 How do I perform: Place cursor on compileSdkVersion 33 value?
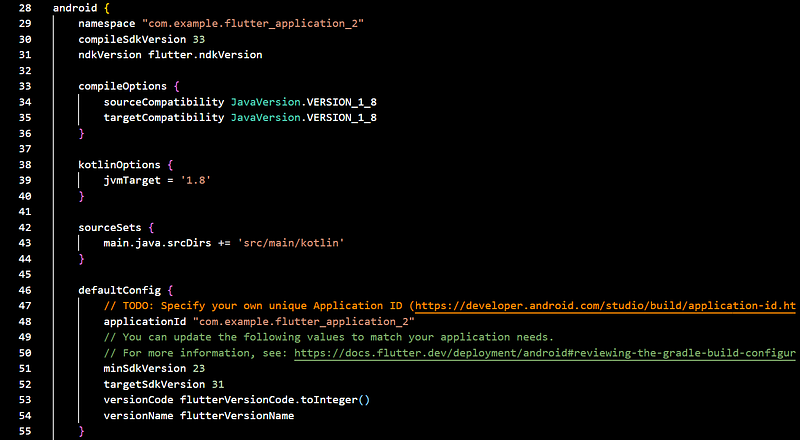199,39
